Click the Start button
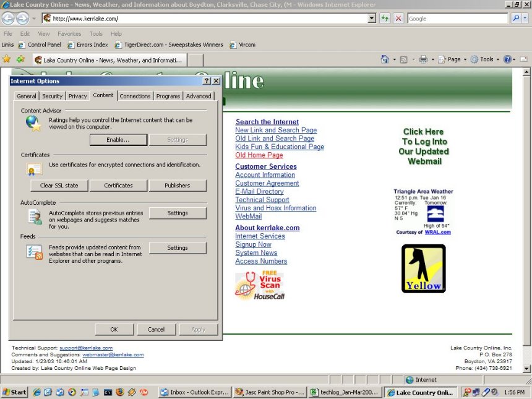The image size is (532, 399). click(x=14, y=392)
